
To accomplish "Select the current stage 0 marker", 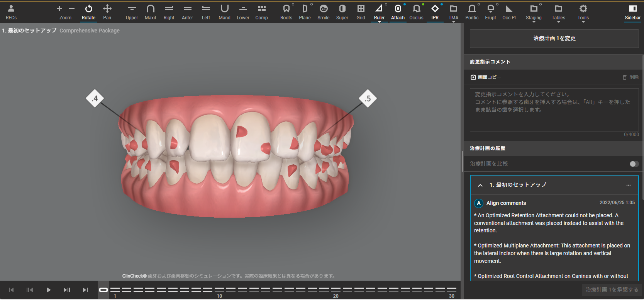I will tap(103, 290).
